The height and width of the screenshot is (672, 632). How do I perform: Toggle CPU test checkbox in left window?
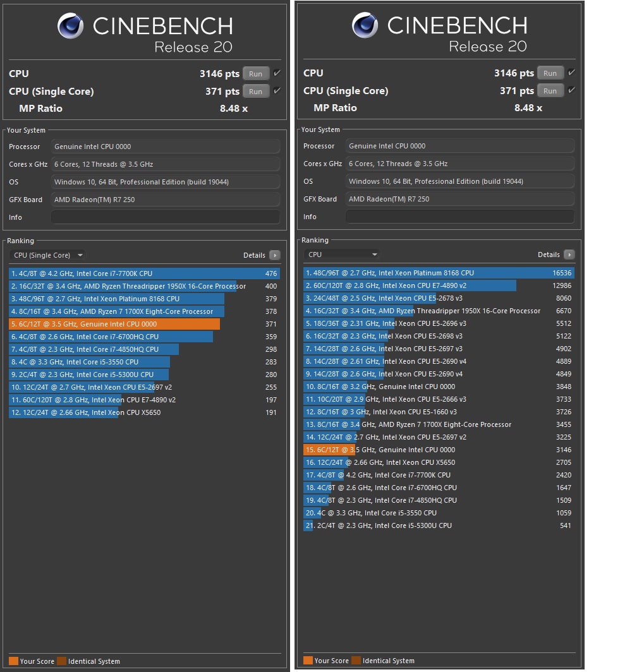point(277,73)
